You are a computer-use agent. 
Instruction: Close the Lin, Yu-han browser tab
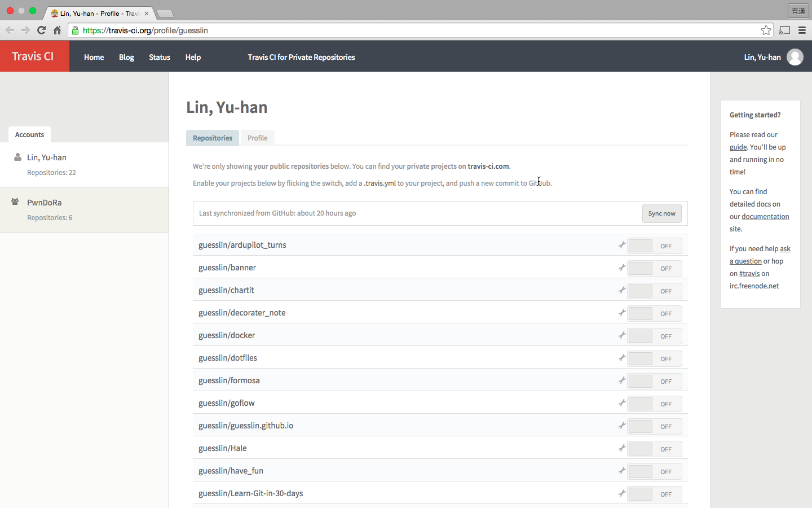coord(147,13)
